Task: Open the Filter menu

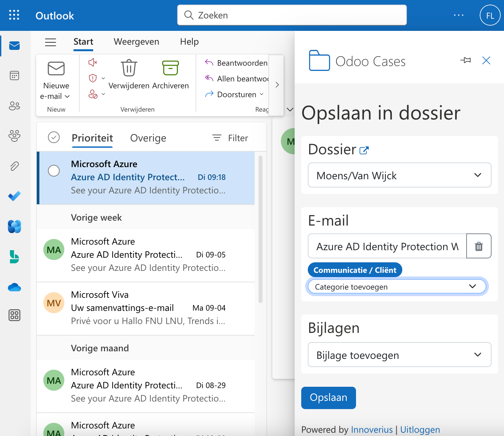Action: 230,138
